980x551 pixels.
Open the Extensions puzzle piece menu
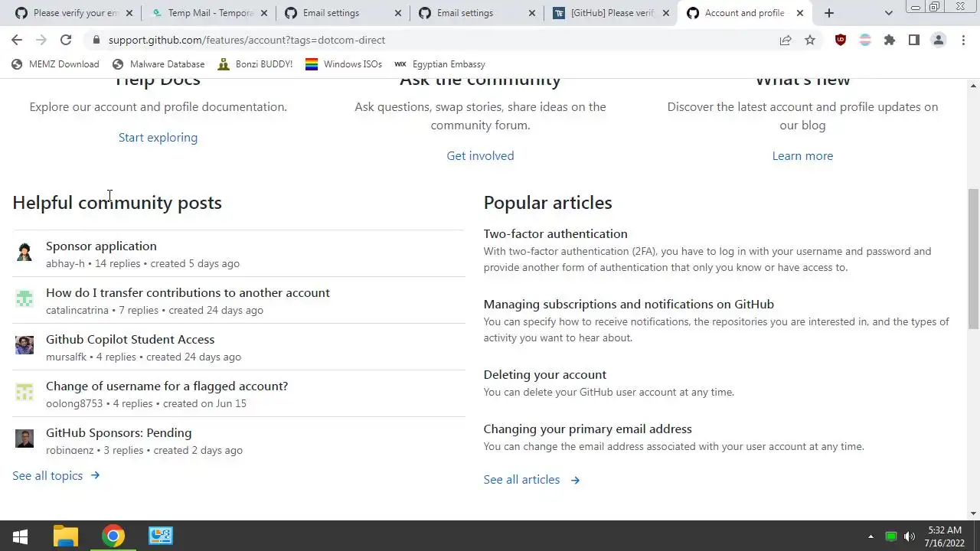point(890,40)
